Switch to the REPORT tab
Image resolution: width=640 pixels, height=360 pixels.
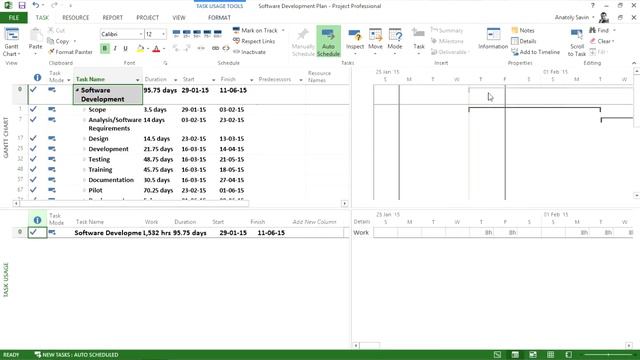tap(113, 18)
